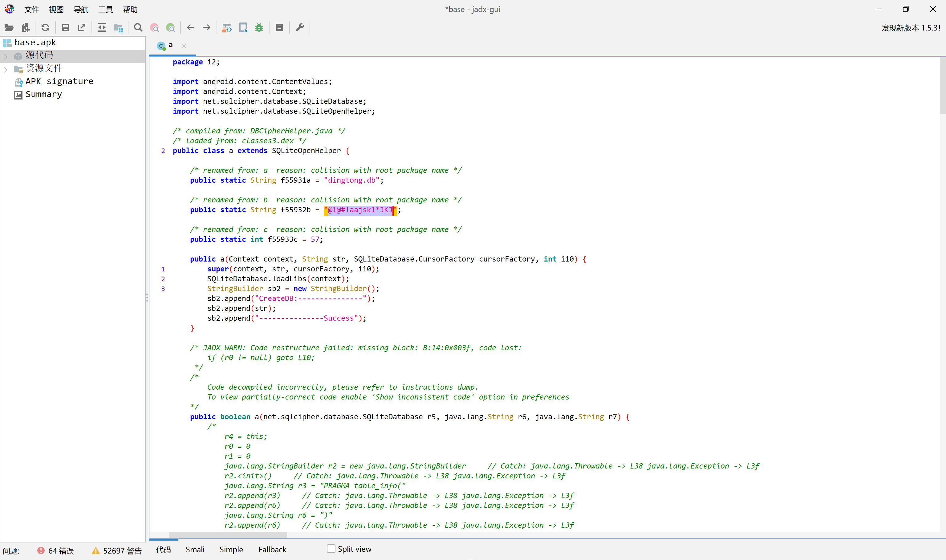Open text search with magnifier icon
946x560 pixels.
coord(138,27)
